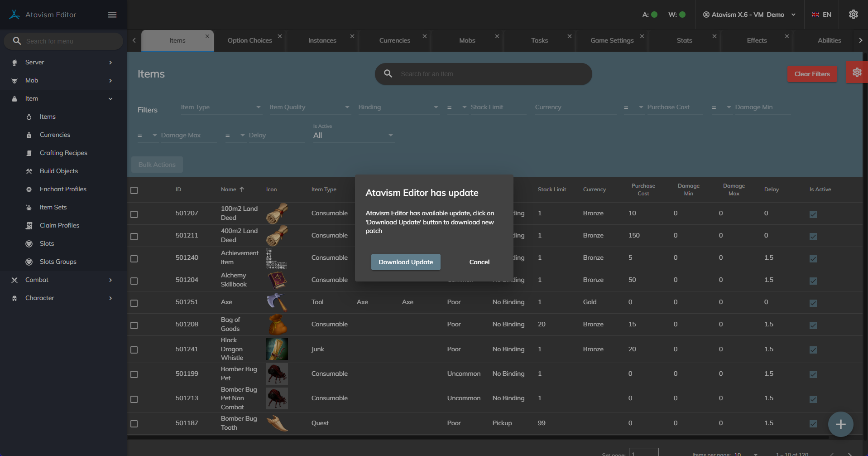Switch to the Game Settings tab

tap(612, 40)
